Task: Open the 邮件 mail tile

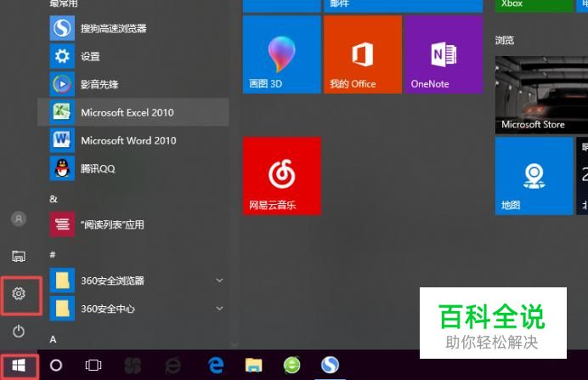Action: (403, 6)
